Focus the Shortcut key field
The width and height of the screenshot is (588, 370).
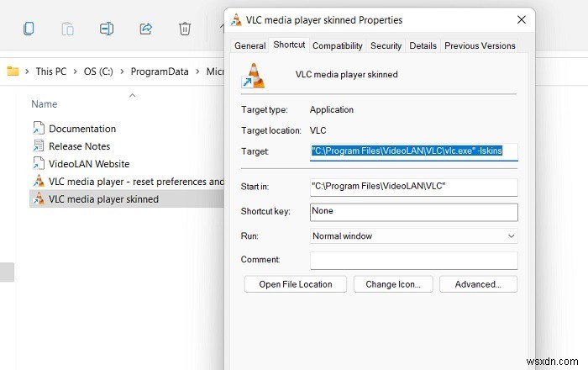tap(413, 211)
